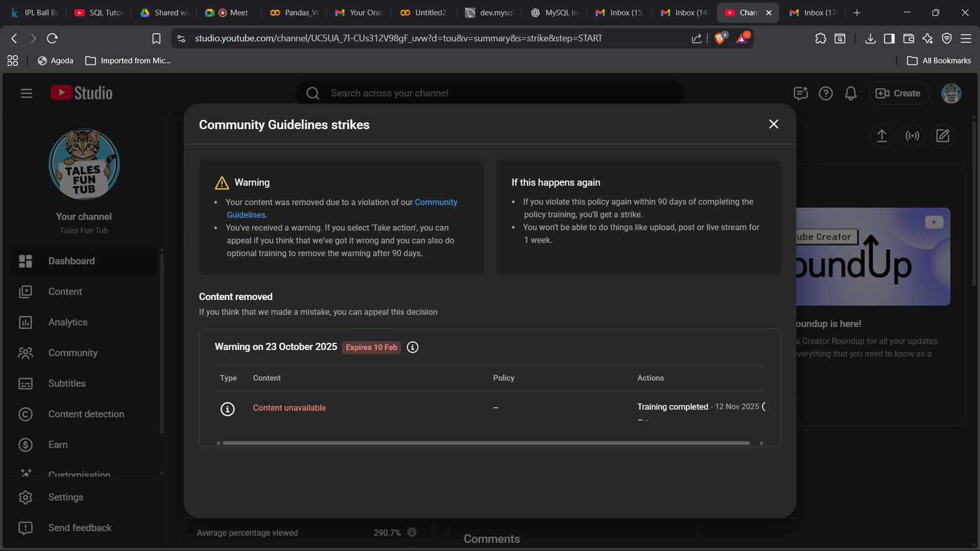
Task: Close the Community Guidelines strikes dialog
Action: 774,124
